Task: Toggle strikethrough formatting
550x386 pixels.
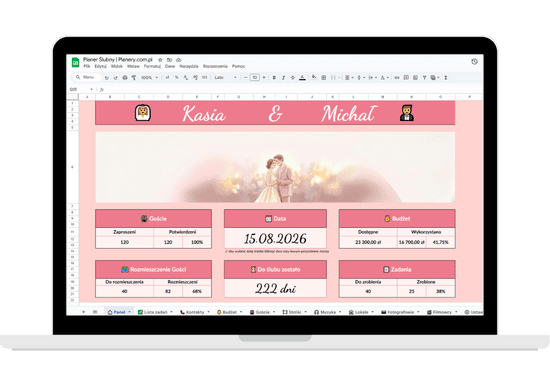Action: [x=293, y=78]
